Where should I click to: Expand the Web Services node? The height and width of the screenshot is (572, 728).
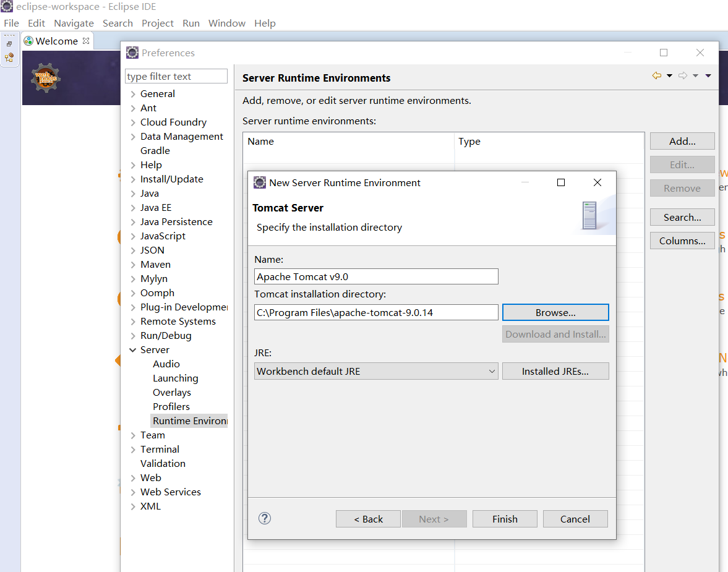(x=133, y=492)
